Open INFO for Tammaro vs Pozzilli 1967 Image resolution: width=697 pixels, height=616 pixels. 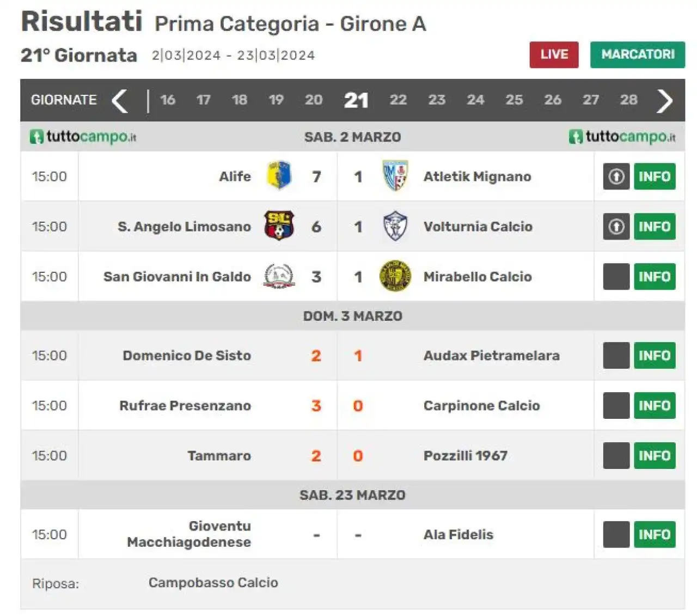coord(655,456)
